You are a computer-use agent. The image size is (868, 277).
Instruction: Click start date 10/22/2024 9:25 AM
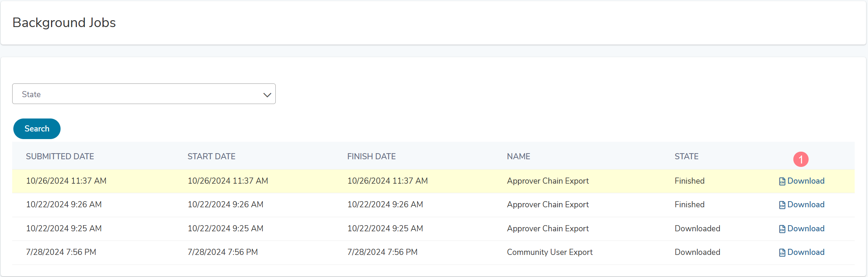[x=225, y=229]
